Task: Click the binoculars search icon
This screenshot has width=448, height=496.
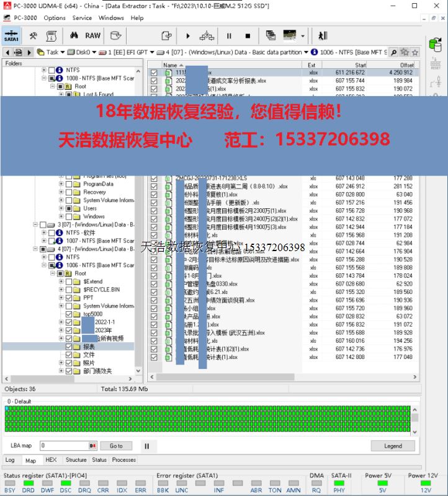Action: (x=74, y=35)
